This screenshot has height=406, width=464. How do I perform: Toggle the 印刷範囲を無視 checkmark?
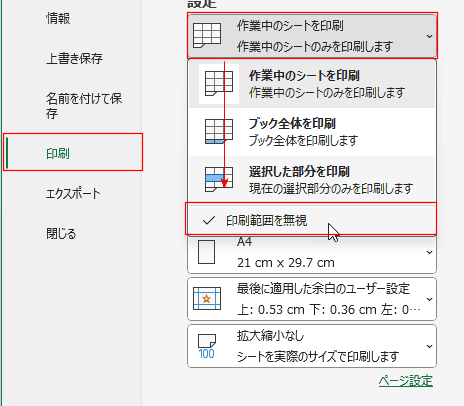(209, 220)
